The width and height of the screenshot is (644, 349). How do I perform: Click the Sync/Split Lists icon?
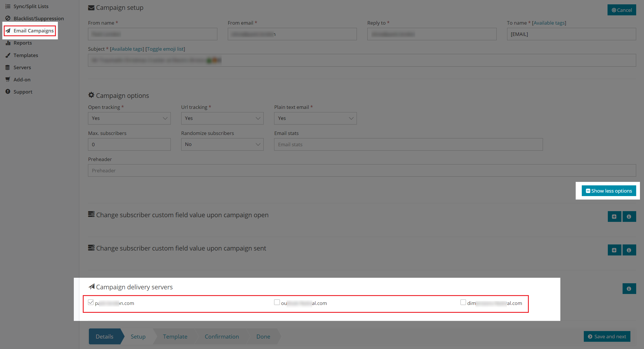click(x=7, y=6)
